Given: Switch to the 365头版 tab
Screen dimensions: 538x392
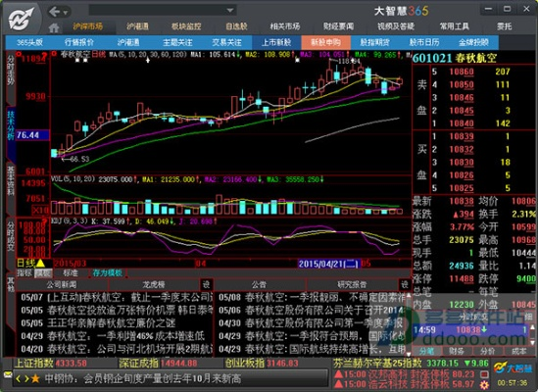Looking at the screenshot, I should (x=29, y=42).
